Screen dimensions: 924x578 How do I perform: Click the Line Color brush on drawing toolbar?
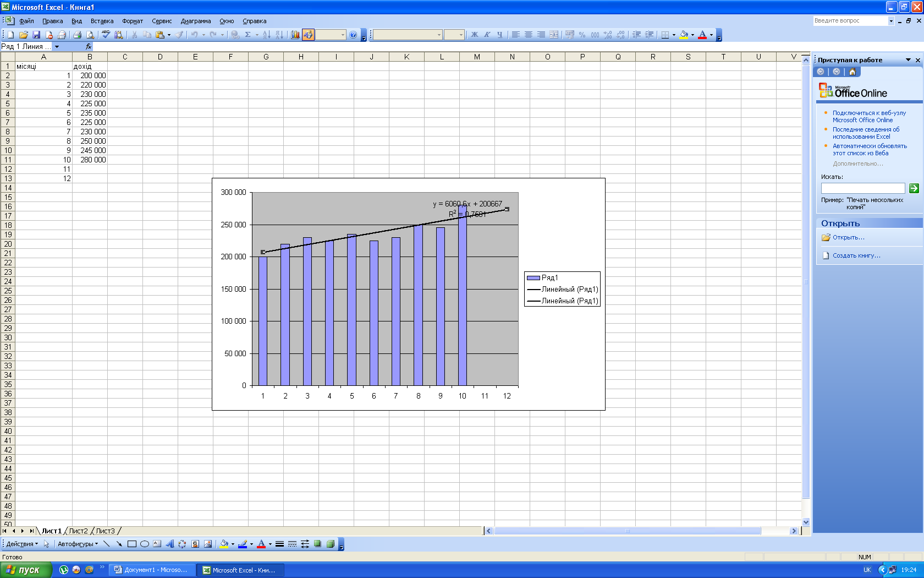[243, 544]
